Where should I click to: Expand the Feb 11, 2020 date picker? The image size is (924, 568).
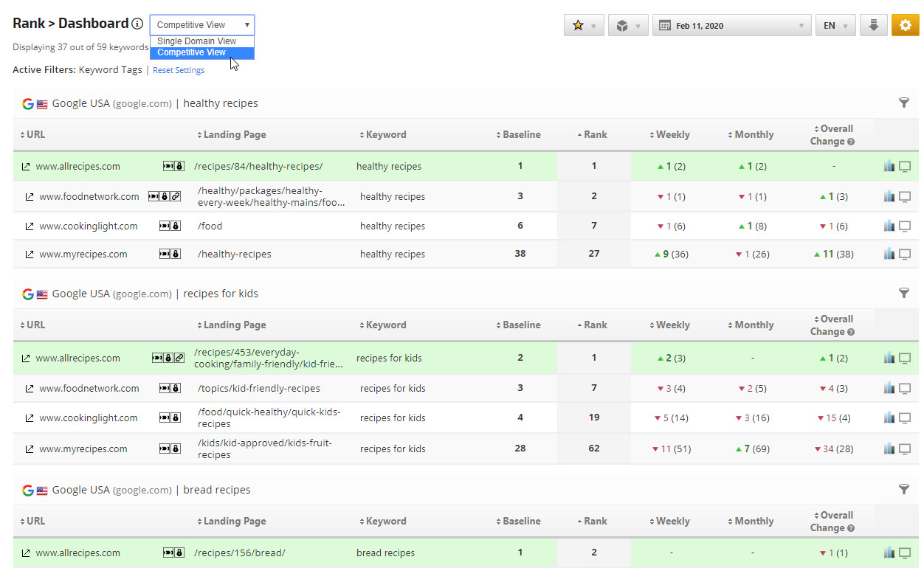[x=731, y=25]
